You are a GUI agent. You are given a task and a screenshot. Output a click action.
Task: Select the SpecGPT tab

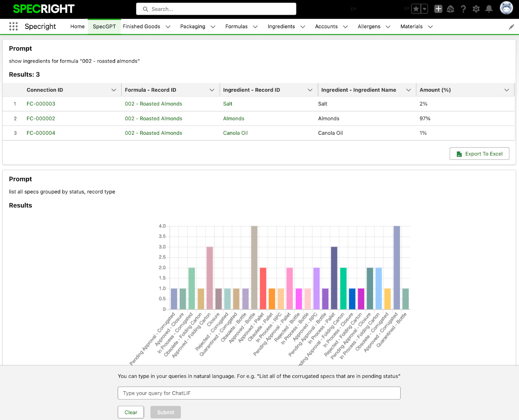click(x=104, y=27)
